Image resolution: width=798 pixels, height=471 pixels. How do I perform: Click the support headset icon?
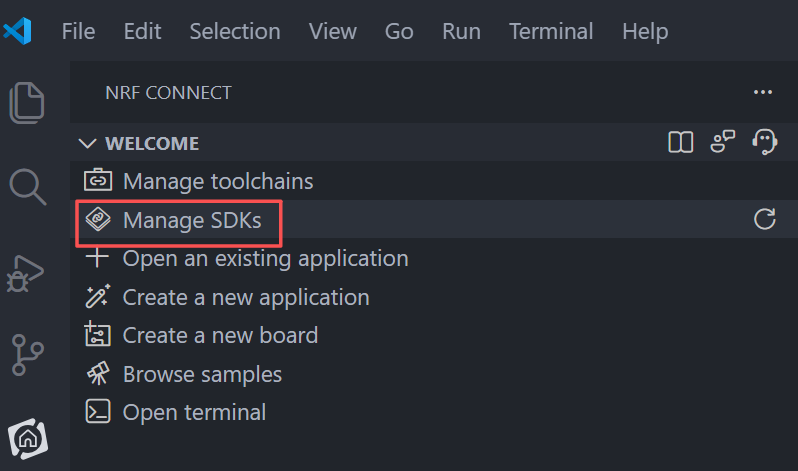[x=764, y=142]
